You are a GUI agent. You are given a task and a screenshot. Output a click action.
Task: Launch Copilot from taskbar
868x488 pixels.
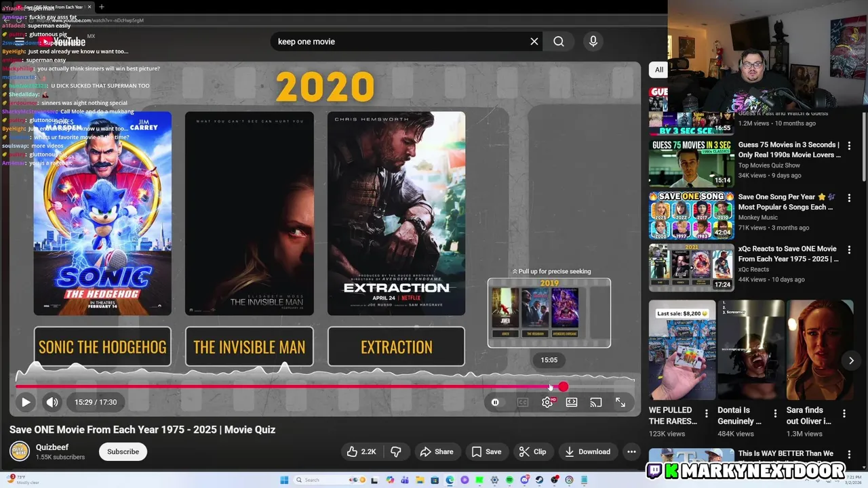390,480
